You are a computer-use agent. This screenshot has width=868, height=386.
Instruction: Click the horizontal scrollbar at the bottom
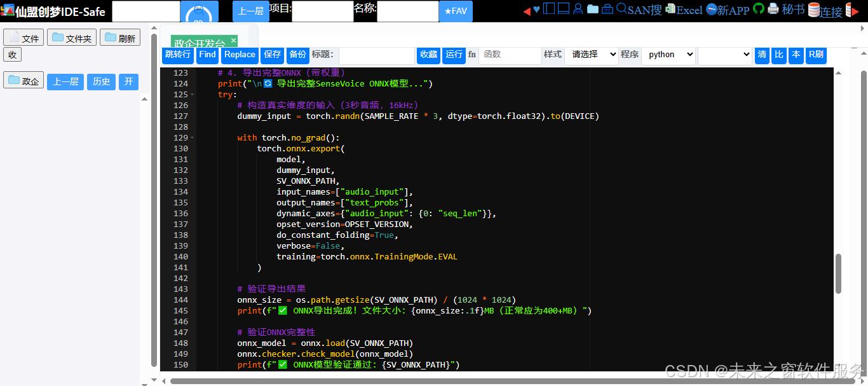tap(512, 381)
